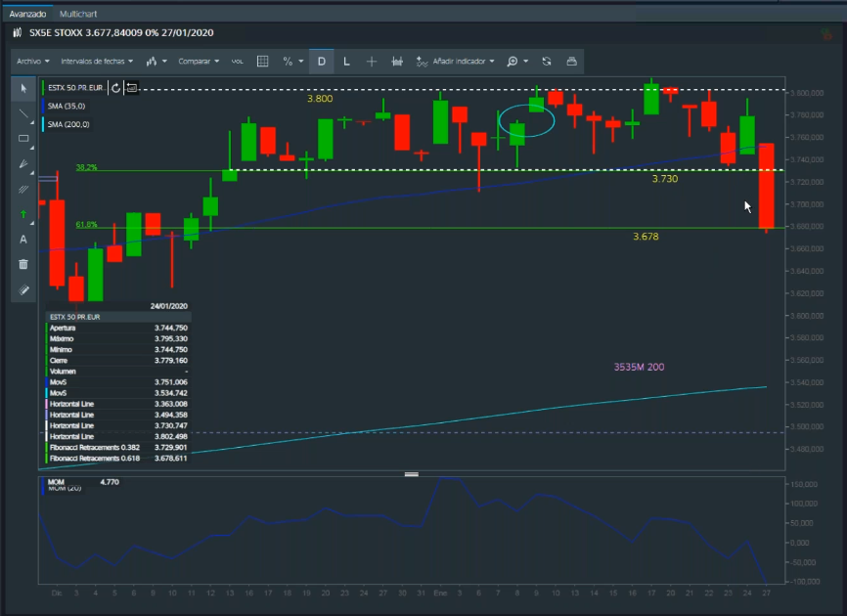Open the print chart icon
The width and height of the screenshot is (847, 616).
click(x=571, y=61)
